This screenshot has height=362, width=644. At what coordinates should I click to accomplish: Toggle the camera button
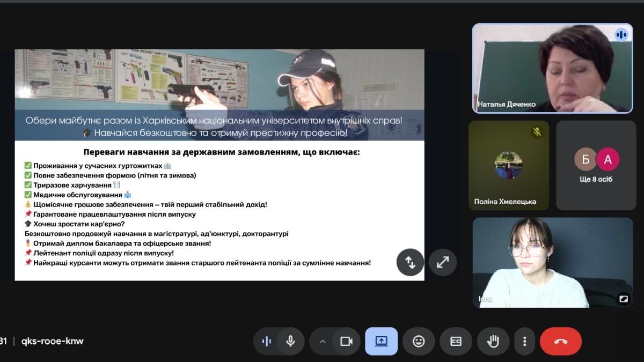346,341
